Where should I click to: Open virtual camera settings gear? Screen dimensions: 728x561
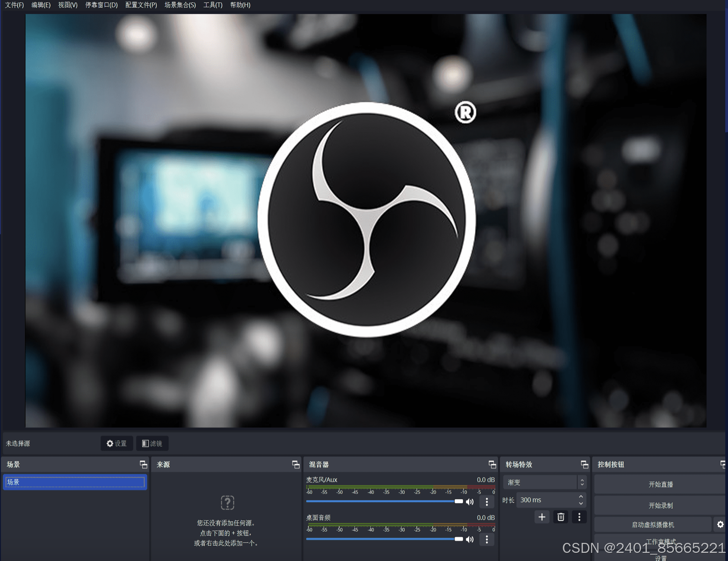(x=720, y=525)
